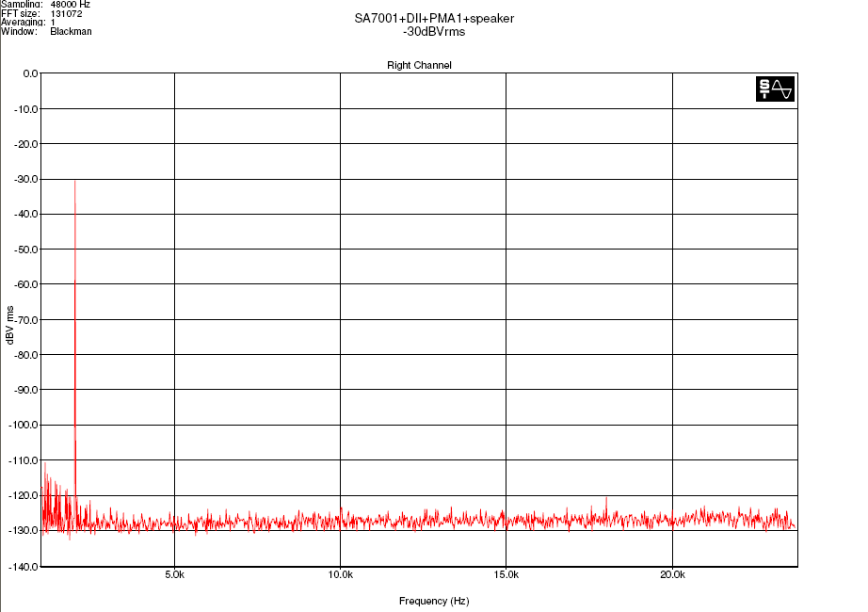Click the 'Window:' label
The height and width of the screenshot is (612, 868).
[x=19, y=32]
